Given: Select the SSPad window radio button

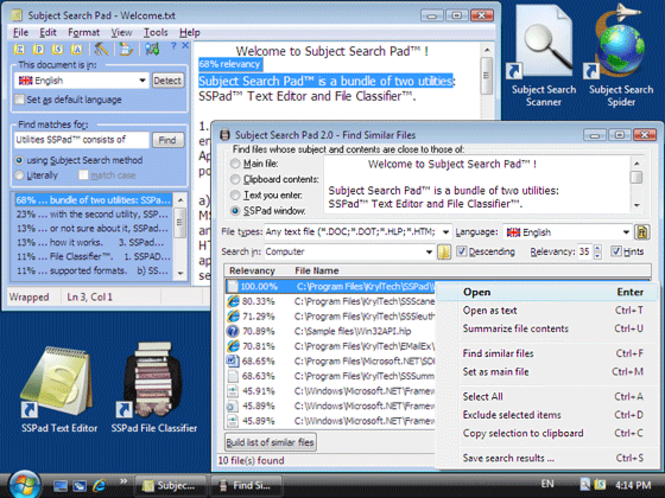Looking at the screenshot, I should tap(235, 210).
